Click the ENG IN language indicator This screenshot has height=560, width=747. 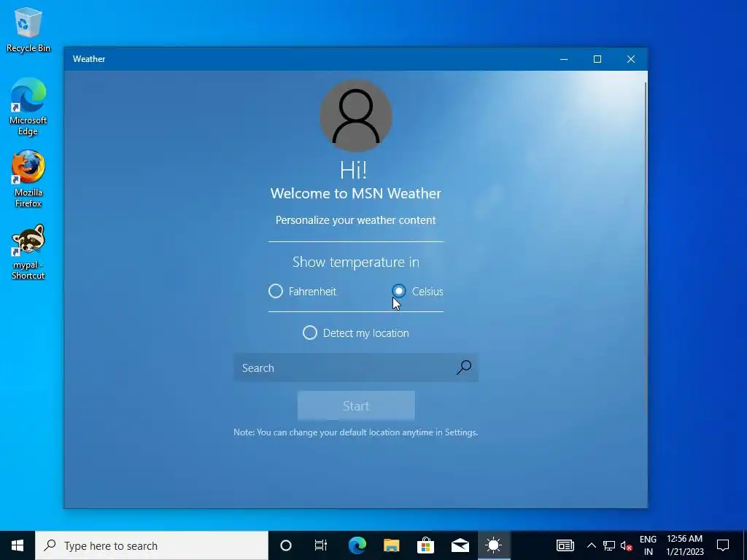coord(648,545)
